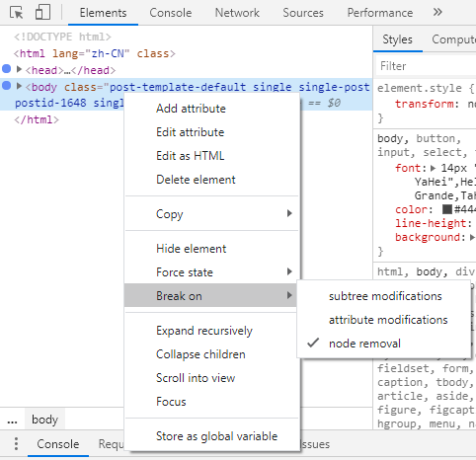
Task: Select the closing </html> tag row
Action: 37,119
